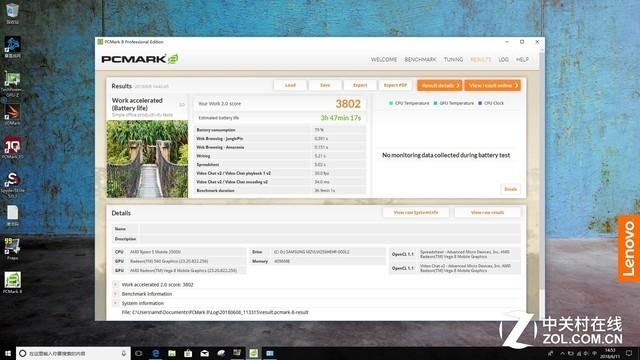Switch to the BENCHMARK tab
This screenshot has height=360, width=640.
tap(420, 60)
